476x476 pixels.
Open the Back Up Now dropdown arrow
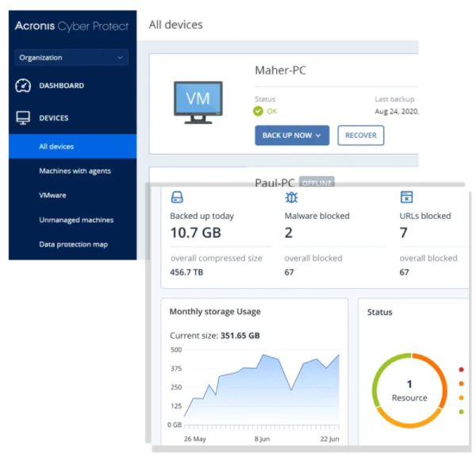(x=318, y=136)
